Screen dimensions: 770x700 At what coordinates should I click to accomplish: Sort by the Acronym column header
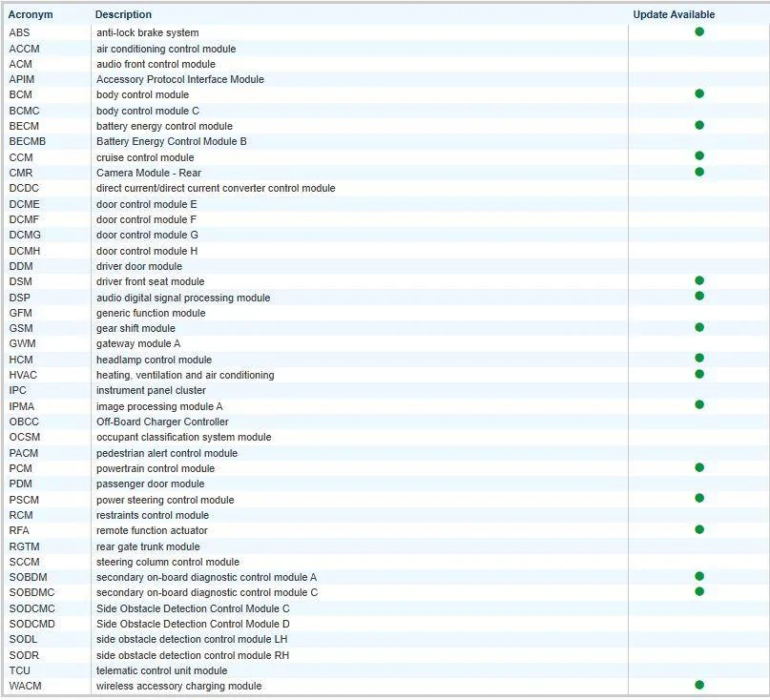pos(31,14)
